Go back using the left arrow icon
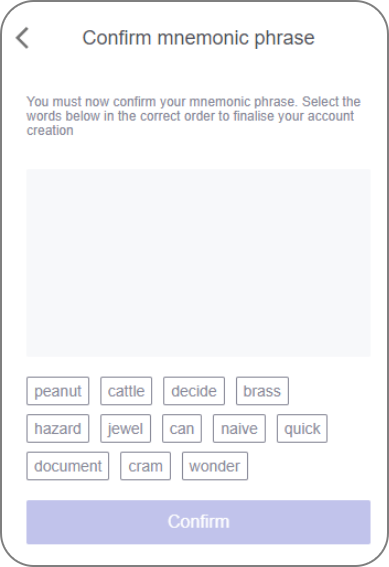 (x=22, y=38)
